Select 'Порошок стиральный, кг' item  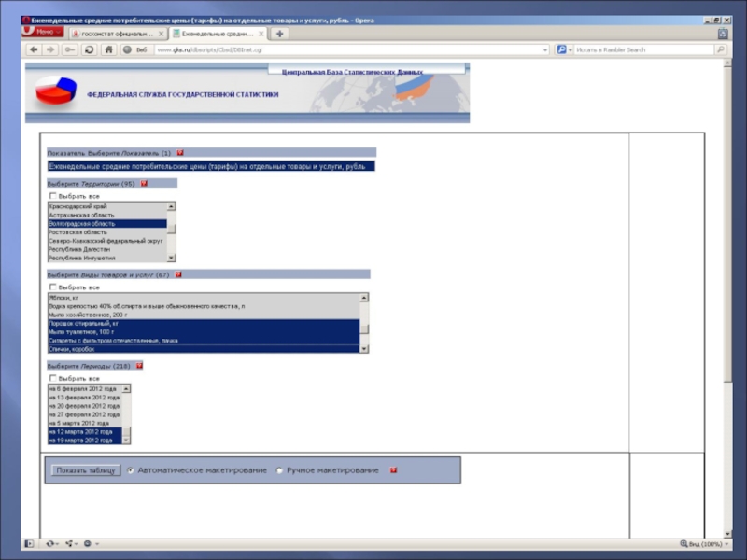(204, 323)
